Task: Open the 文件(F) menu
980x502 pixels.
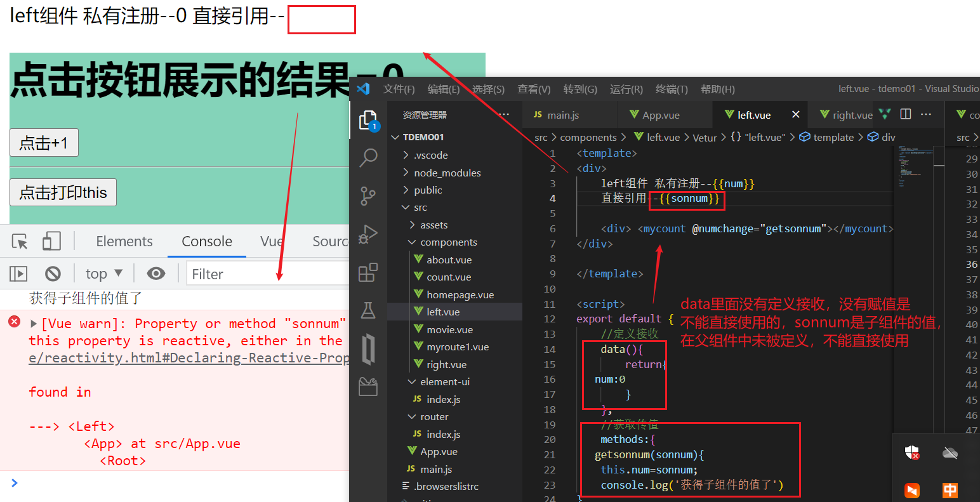Action: [x=399, y=89]
